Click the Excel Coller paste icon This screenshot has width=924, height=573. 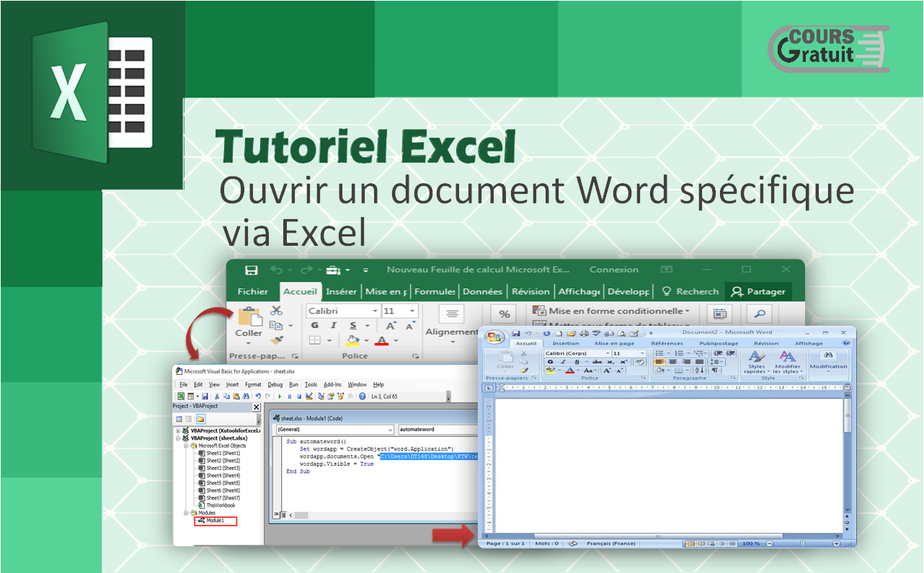249,317
